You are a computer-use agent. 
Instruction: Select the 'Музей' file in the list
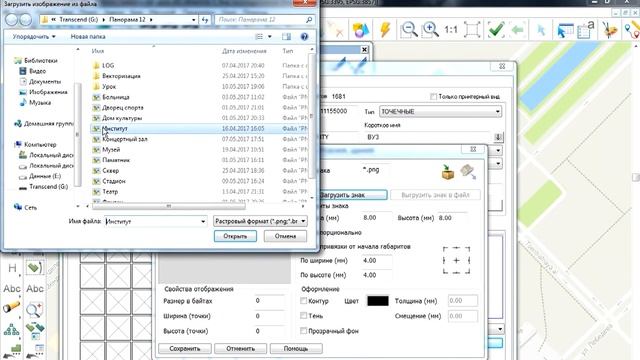click(198, 149)
